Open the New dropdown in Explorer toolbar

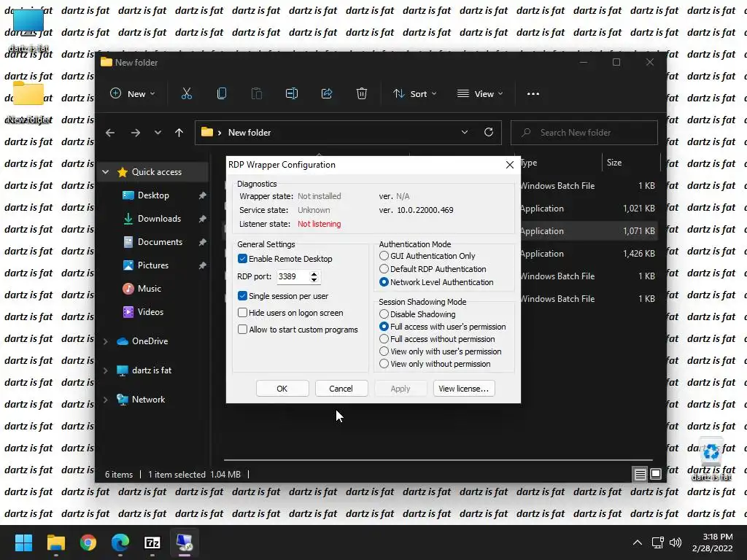pyautogui.click(x=133, y=94)
